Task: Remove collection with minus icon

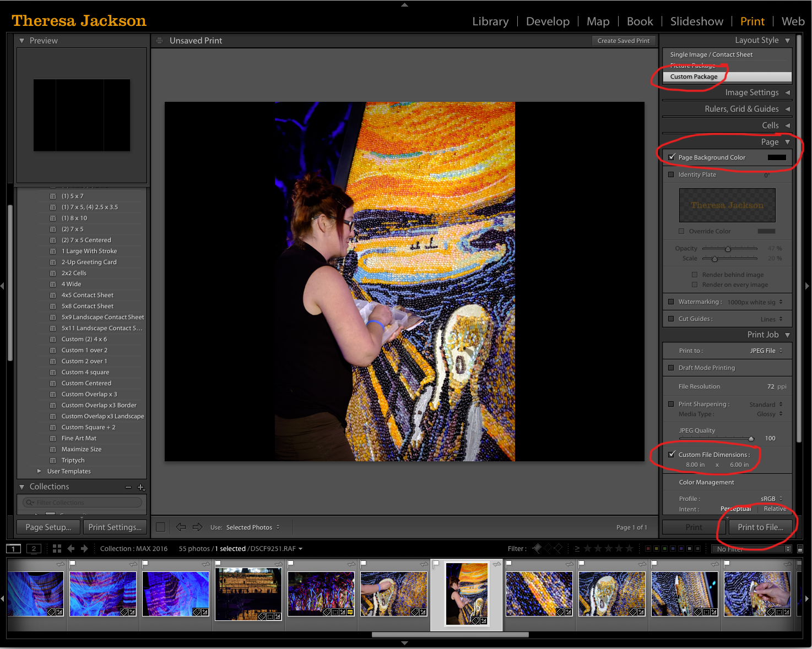Action: [128, 487]
